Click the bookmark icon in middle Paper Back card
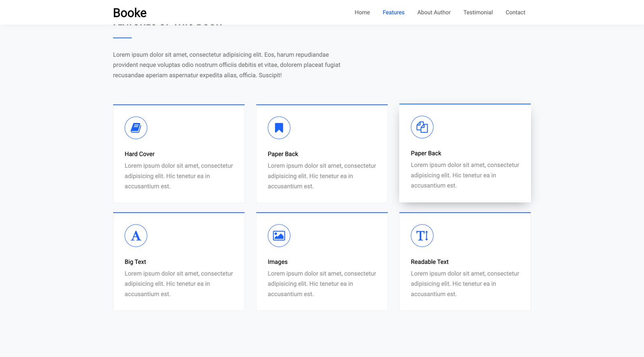 [x=279, y=128]
